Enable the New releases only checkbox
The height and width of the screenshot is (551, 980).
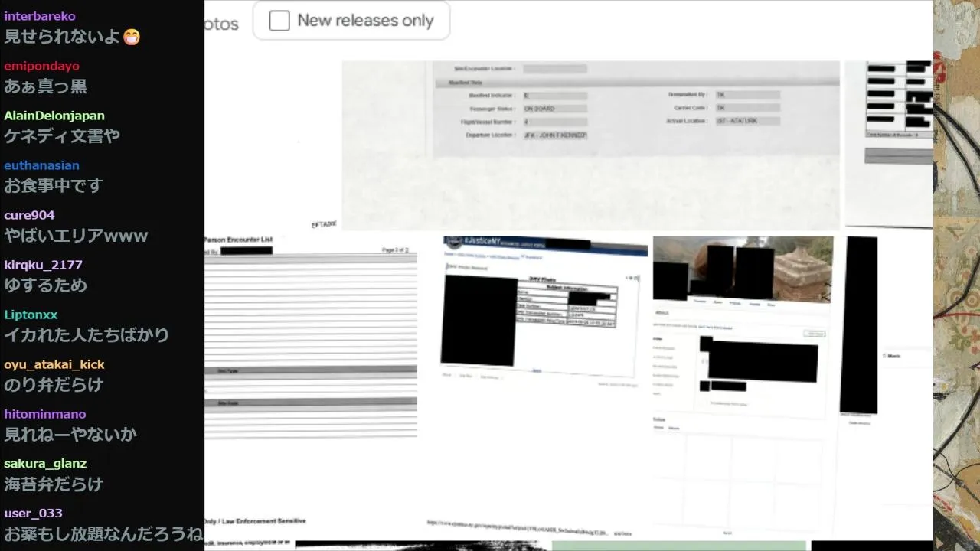pos(279,21)
